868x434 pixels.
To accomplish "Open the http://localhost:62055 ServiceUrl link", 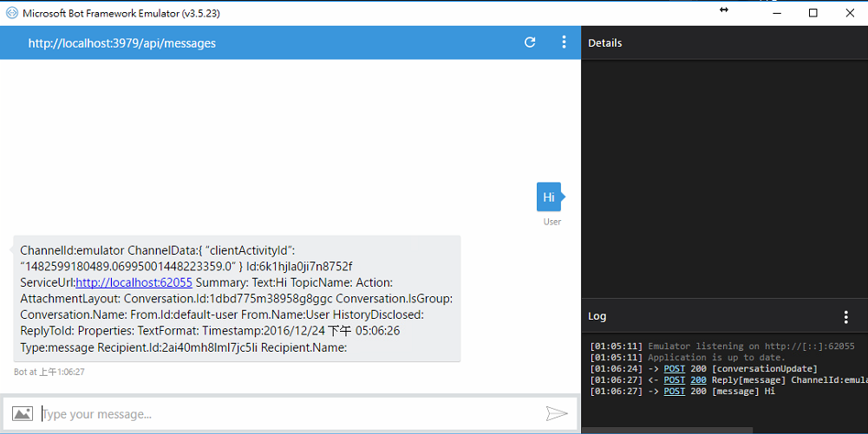I will coord(134,282).
